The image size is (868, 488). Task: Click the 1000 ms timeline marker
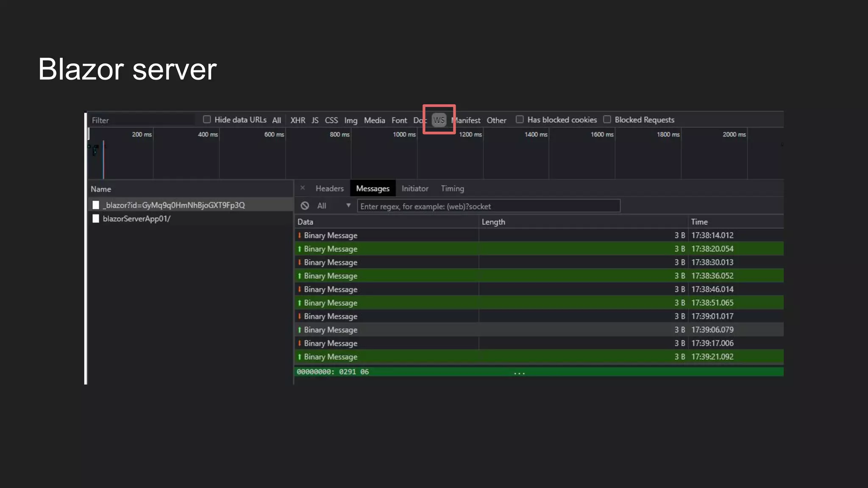coord(404,134)
